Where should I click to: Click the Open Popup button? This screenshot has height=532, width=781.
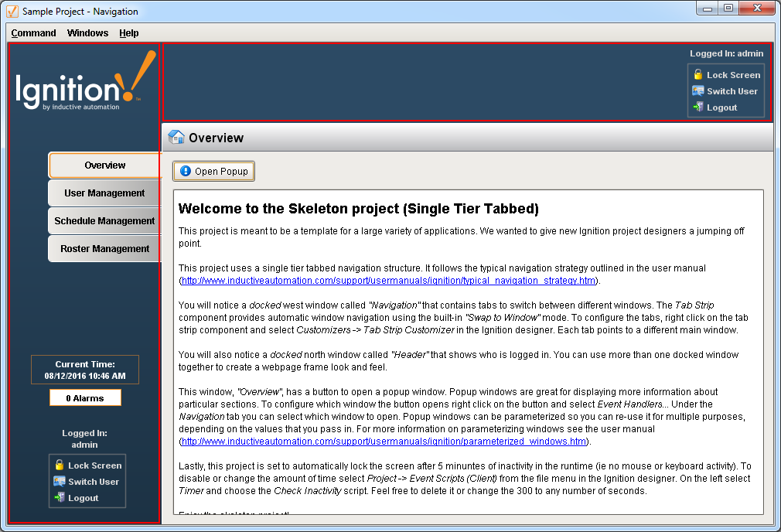pyautogui.click(x=213, y=171)
